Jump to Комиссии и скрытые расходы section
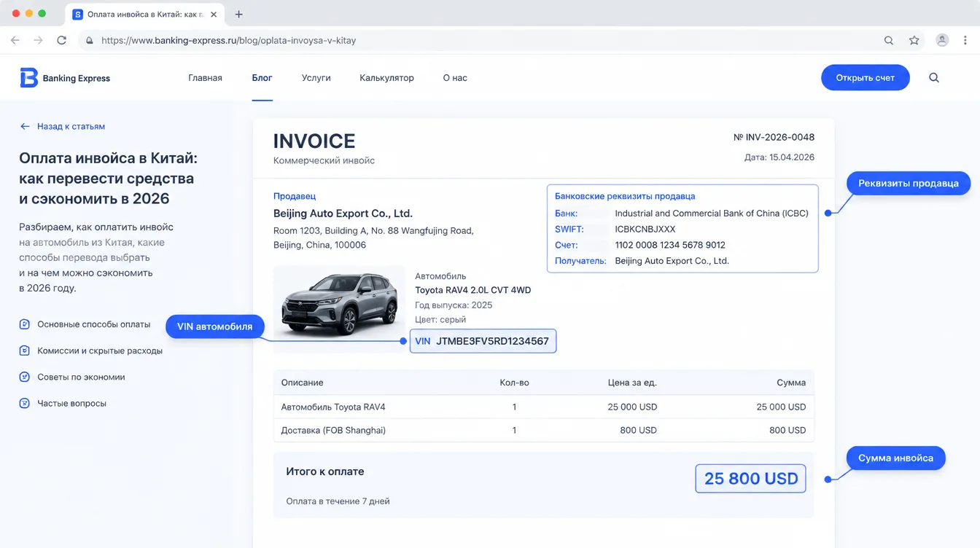This screenshot has height=548, width=980. click(x=100, y=351)
